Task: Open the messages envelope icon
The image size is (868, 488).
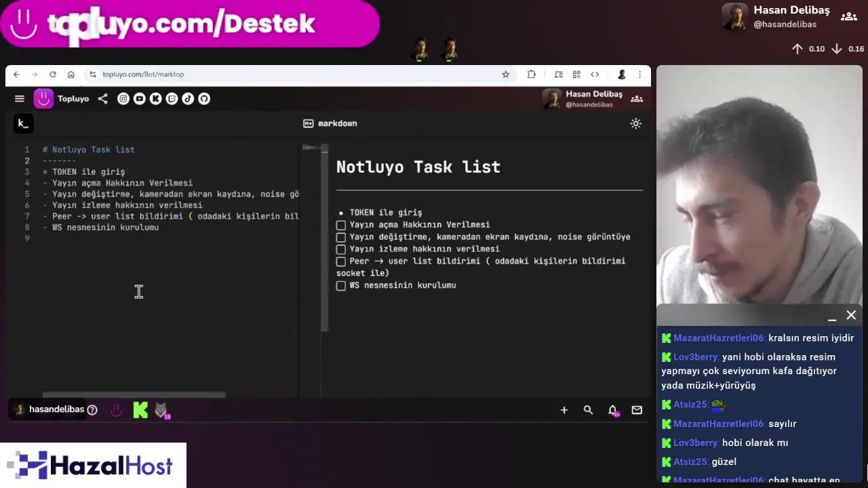Action: tap(637, 410)
